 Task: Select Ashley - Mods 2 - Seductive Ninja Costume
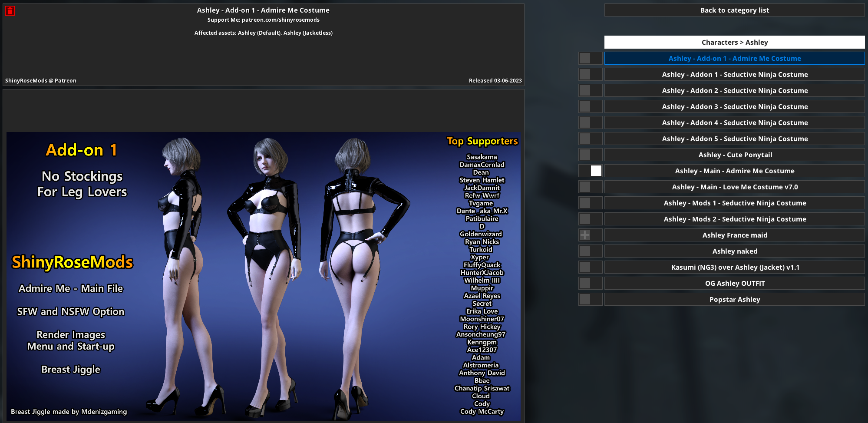[x=734, y=219]
